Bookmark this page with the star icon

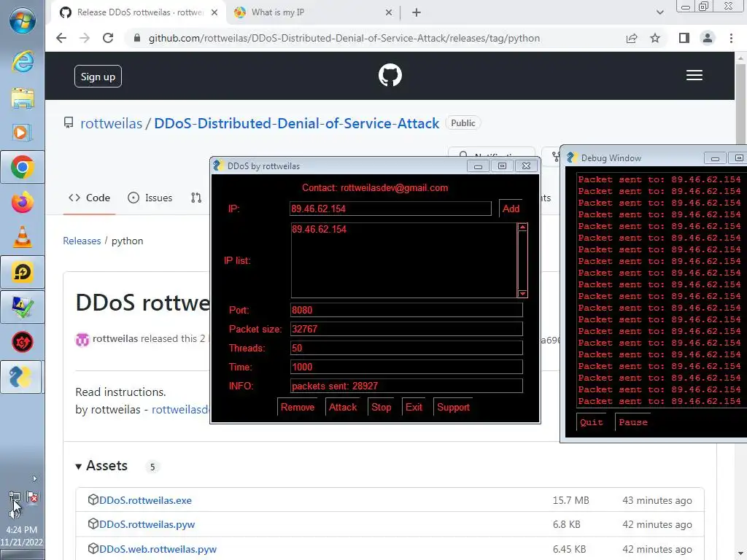655,38
